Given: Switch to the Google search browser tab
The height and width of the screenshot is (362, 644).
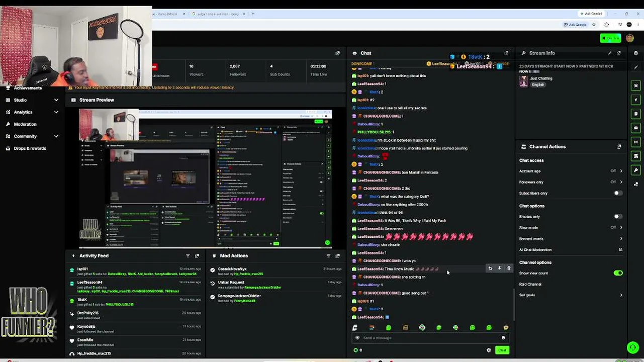Looking at the screenshot, I should (219, 14).
